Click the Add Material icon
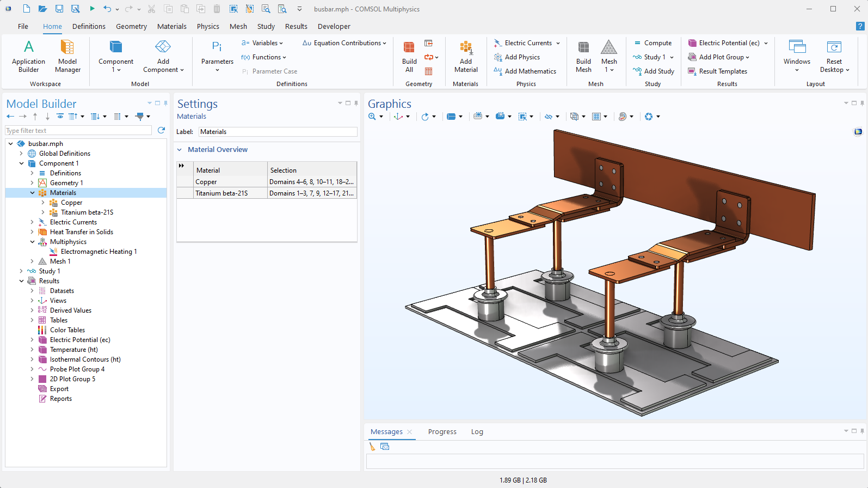868x488 pixels. click(466, 56)
